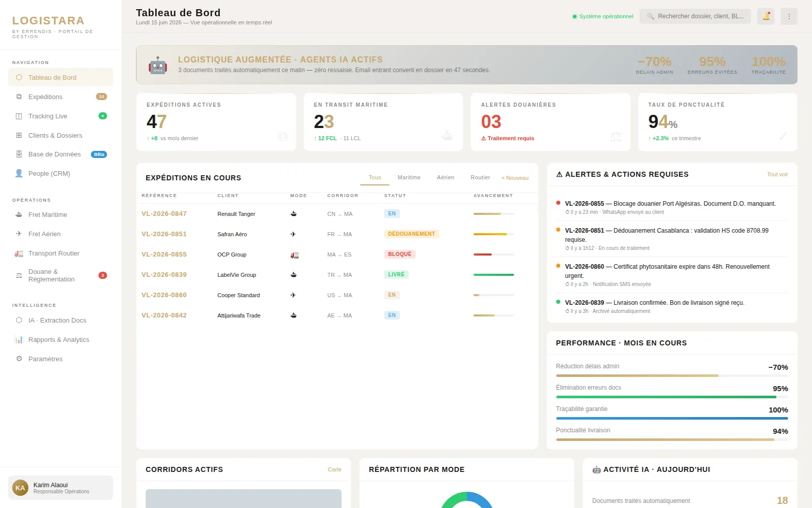Image resolution: width=812 pixels, height=508 pixels.
Task: Click the Traitement requis warning text
Action: tap(507, 139)
